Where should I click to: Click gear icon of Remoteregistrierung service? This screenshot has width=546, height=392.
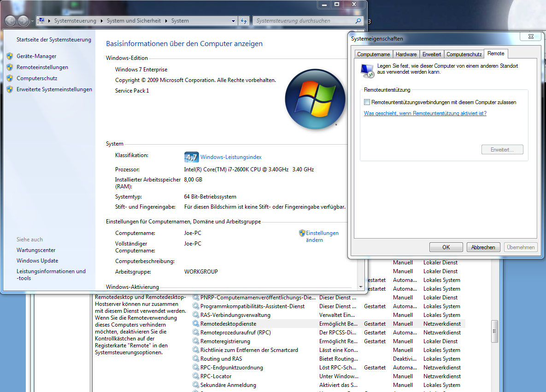196,341
